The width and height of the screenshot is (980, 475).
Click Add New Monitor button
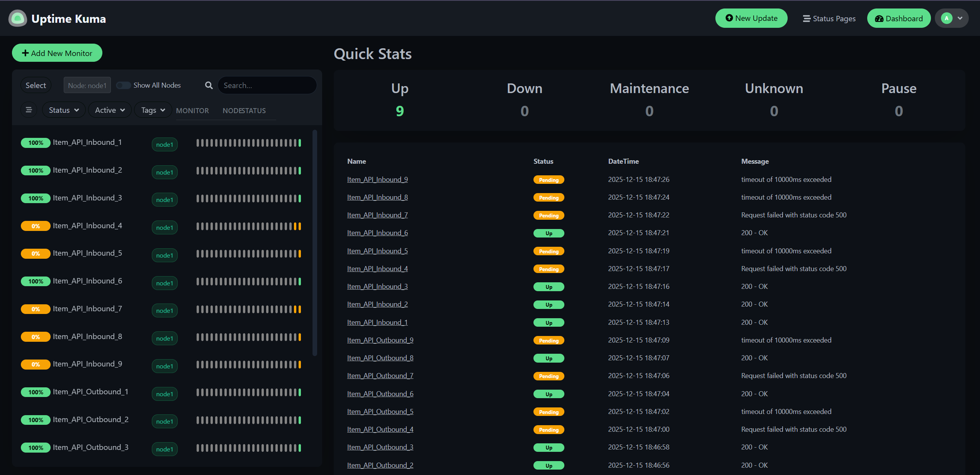[57, 53]
